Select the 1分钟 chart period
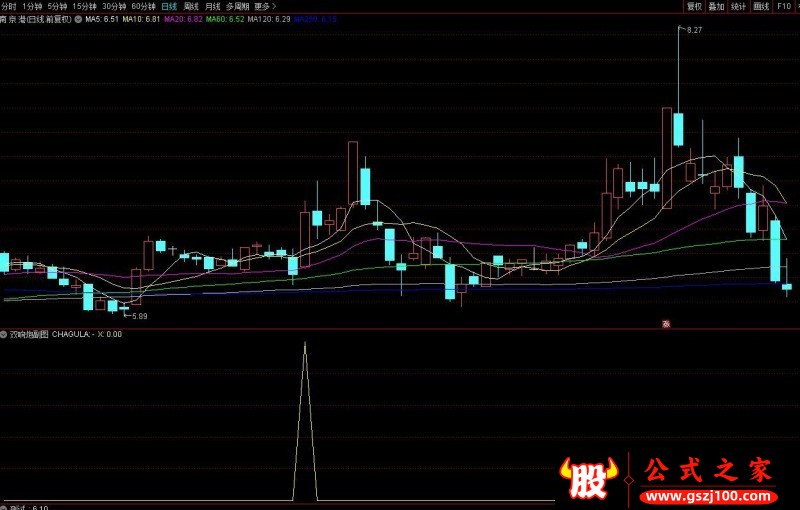 (x=33, y=6)
